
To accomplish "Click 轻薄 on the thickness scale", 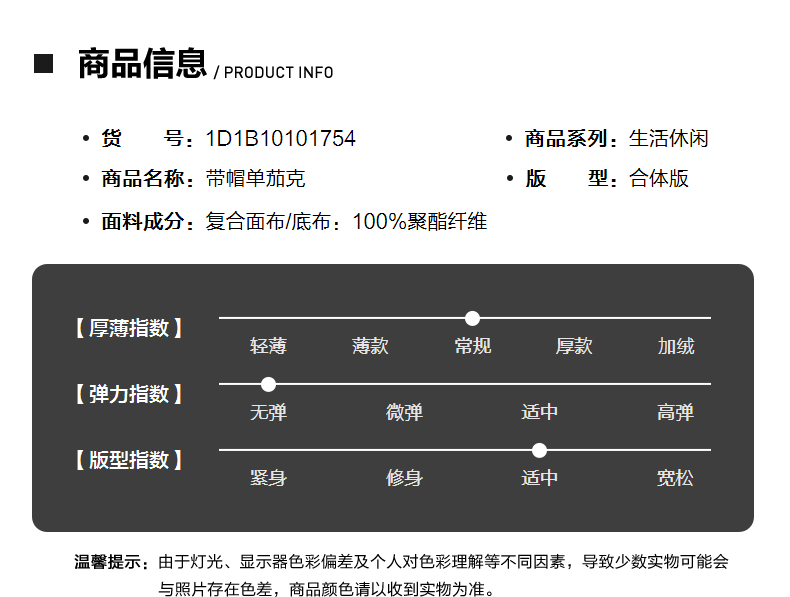I will click(269, 346).
